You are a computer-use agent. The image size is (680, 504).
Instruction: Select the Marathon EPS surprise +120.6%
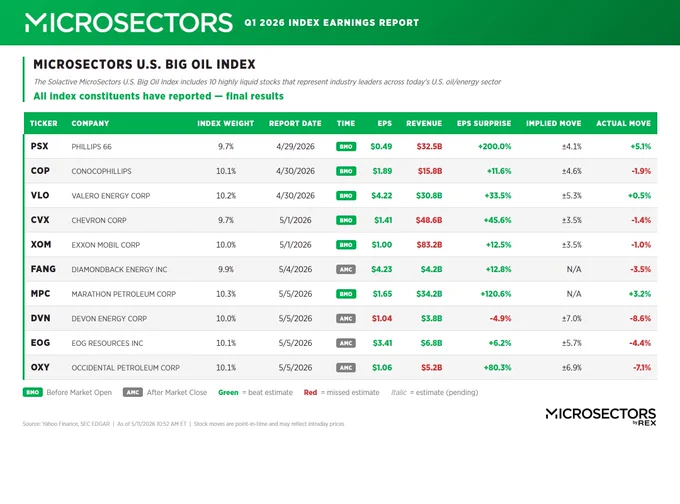[496, 294]
